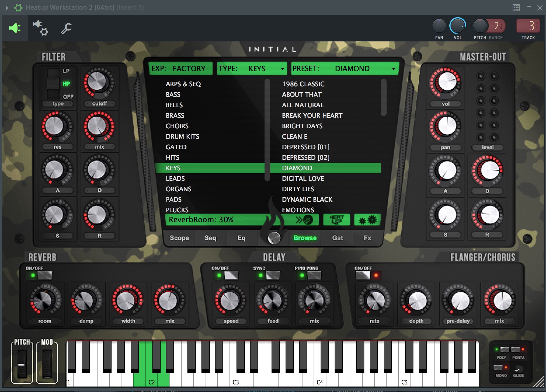Toggle the delay ON/OFF switch

(231, 275)
